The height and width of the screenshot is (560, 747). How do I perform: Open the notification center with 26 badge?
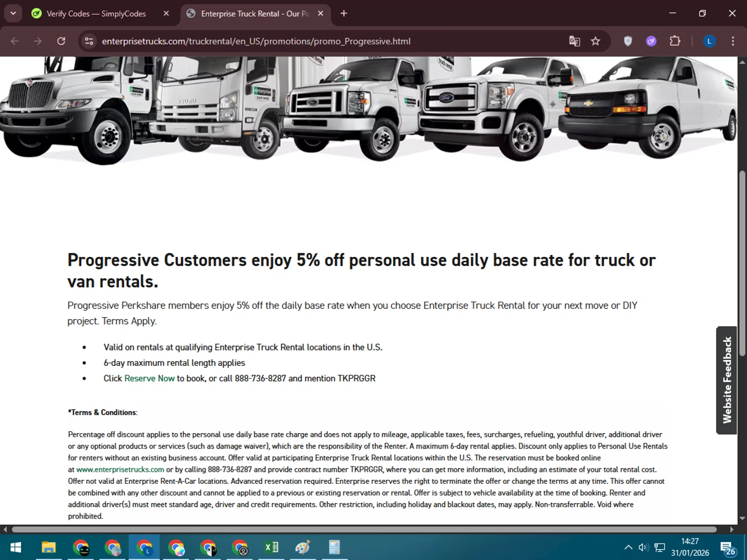728,548
